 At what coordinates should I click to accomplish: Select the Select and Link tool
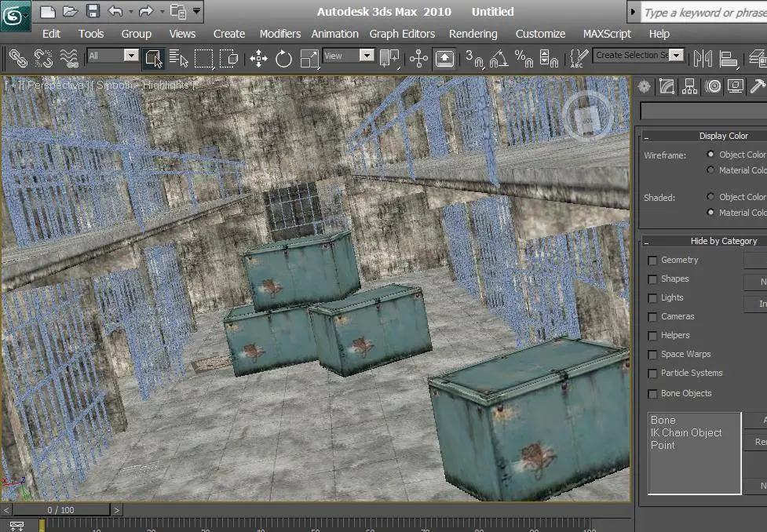point(18,59)
